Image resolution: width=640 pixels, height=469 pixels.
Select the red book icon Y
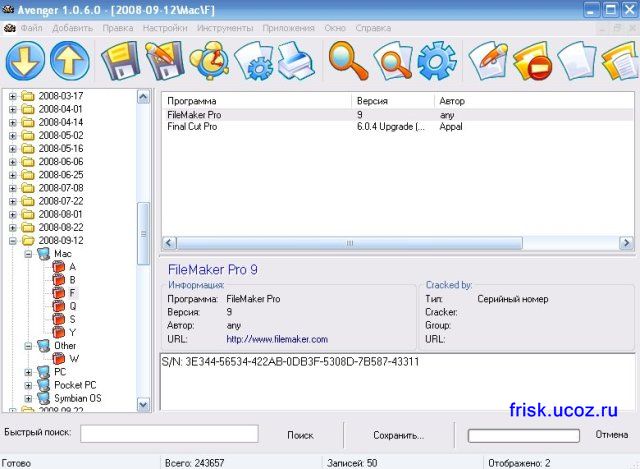tap(59, 332)
